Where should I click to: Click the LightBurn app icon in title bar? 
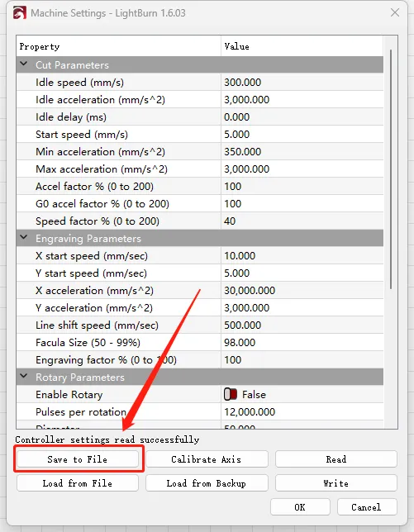pyautogui.click(x=19, y=13)
